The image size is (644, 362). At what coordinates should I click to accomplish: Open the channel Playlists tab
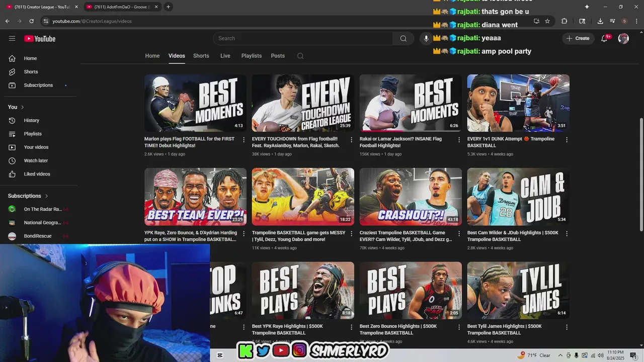[x=252, y=56]
